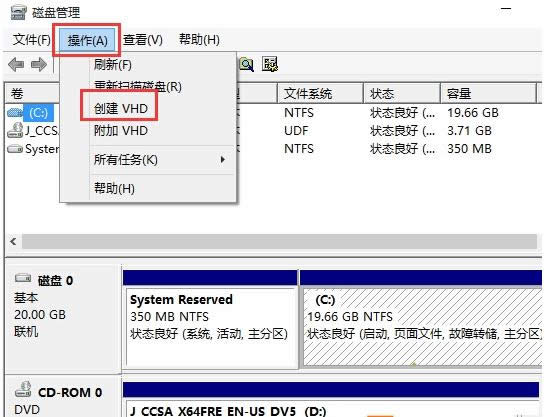The height and width of the screenshot is (417, 545).
Task: Click the settings view toolbar icon
Action: (270, 64)
